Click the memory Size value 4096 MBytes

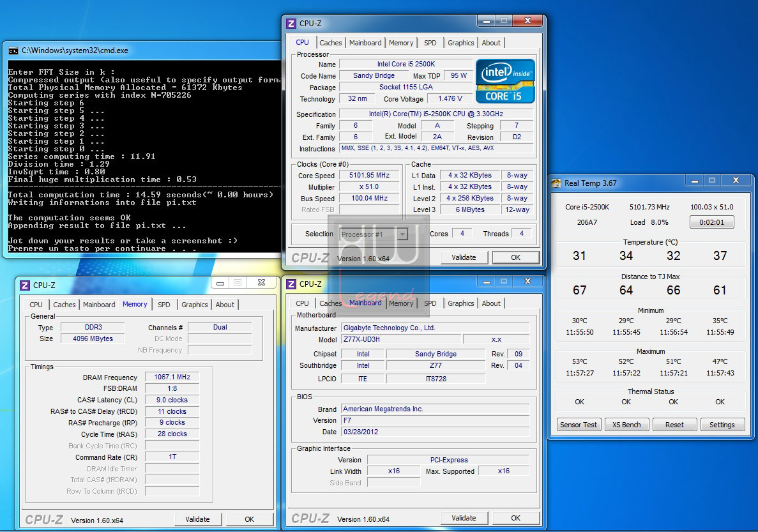pyautogui.click(x=93, y=338)
